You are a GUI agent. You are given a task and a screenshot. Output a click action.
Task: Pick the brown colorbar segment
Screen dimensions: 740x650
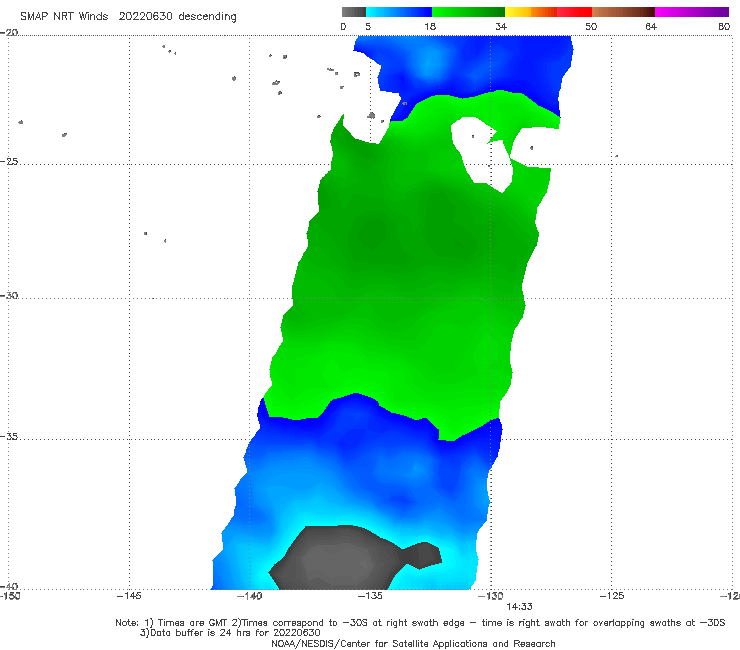coord(623,12)
